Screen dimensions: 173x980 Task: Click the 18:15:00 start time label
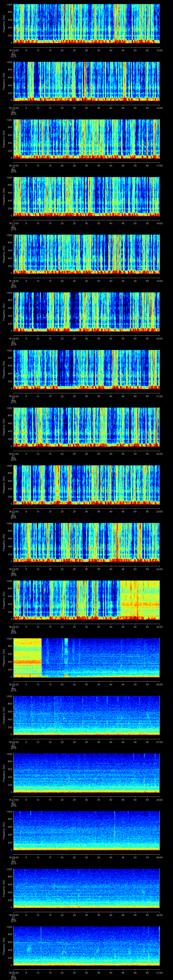13,108
